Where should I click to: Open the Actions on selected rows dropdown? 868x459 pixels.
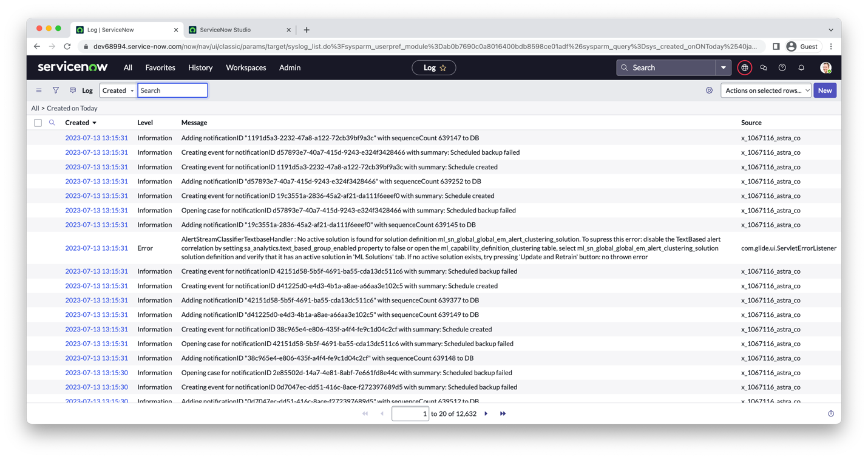766,90
